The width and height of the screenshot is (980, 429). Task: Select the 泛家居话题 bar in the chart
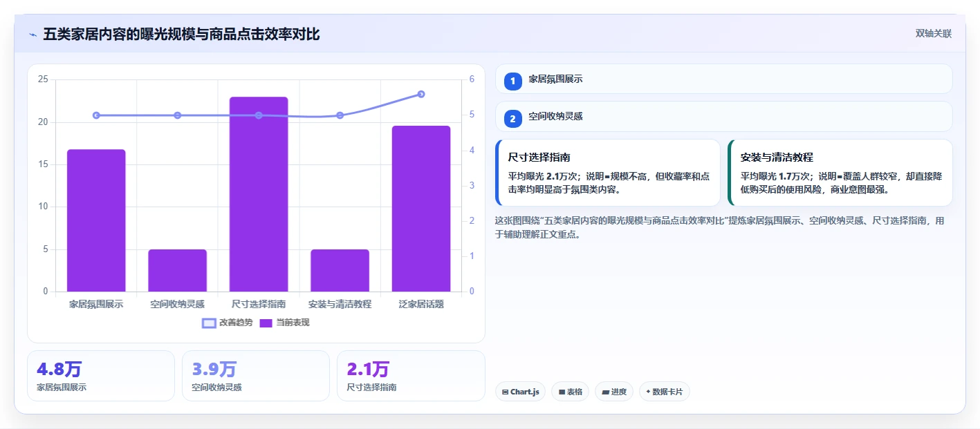[x=421, y=209]
